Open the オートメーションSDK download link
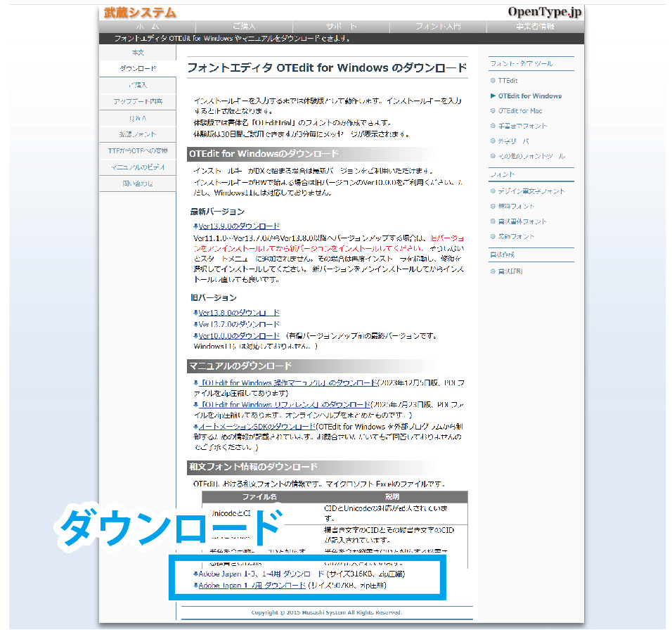 point(257,427)
